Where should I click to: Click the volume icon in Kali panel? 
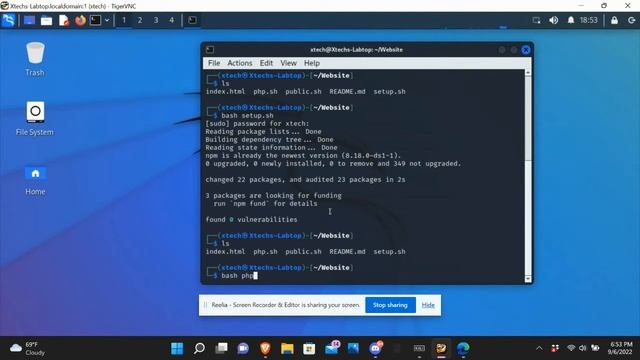(553, 20)
